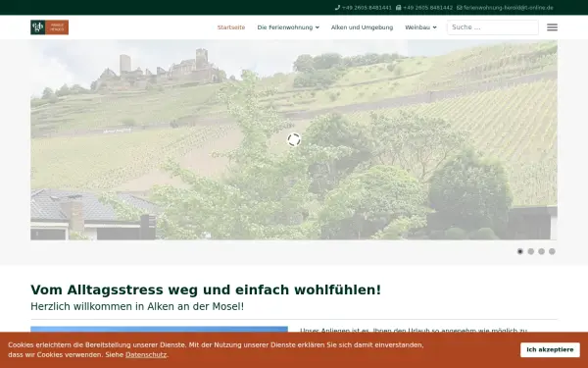Open the Startseite menu item
The image size is (588, 368).
[231, 27]
